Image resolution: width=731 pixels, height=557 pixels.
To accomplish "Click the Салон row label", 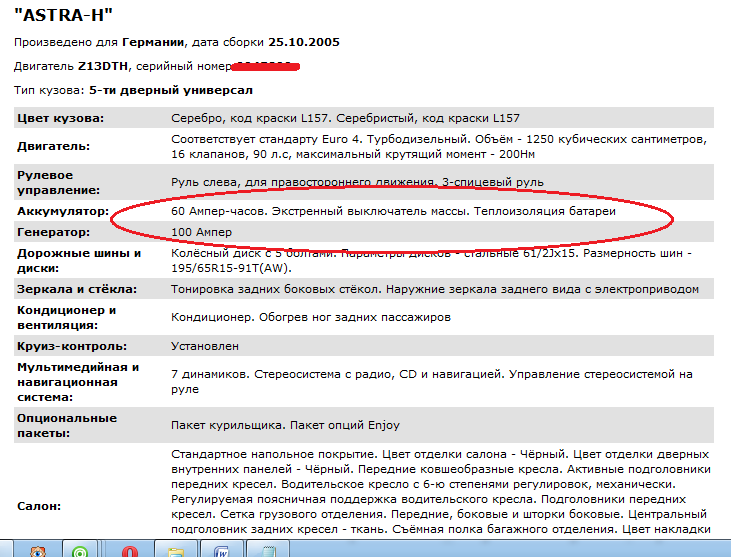I will [39, 506].
